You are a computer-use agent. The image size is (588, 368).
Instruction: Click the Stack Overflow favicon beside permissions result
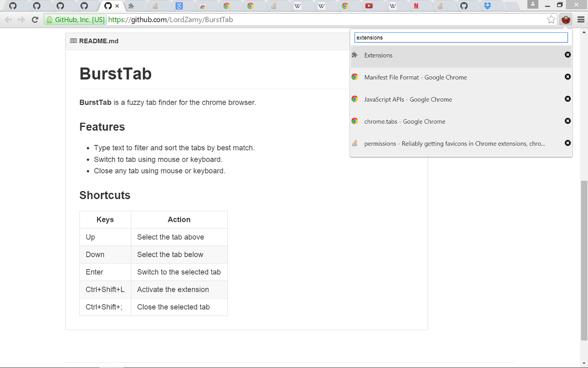coord(355,143)
